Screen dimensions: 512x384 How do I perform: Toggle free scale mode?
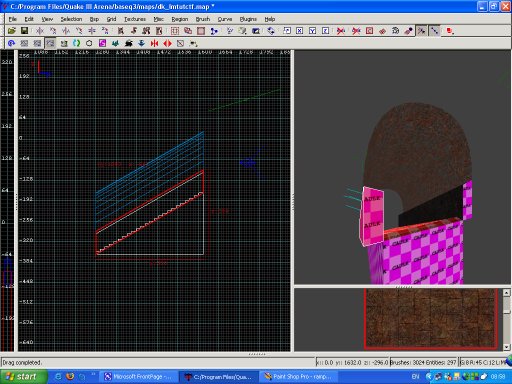click(x=287, y=31)
